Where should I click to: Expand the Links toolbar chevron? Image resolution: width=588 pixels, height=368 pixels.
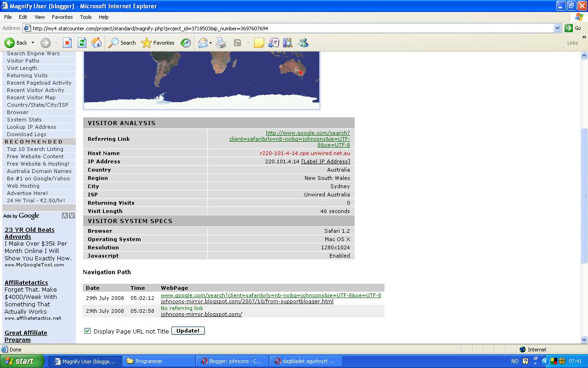(584, 37)
